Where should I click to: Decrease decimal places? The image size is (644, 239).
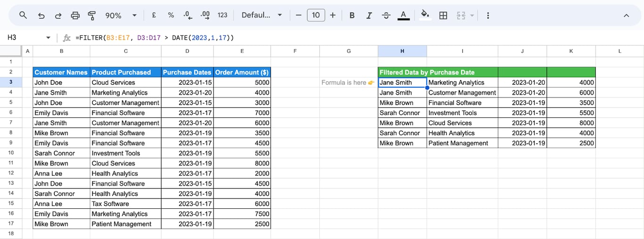click(188, 15)
